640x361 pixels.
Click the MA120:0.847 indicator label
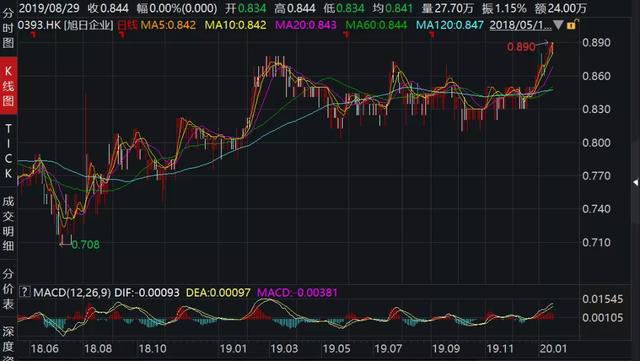pyautogui.click(x=450, y=25)
